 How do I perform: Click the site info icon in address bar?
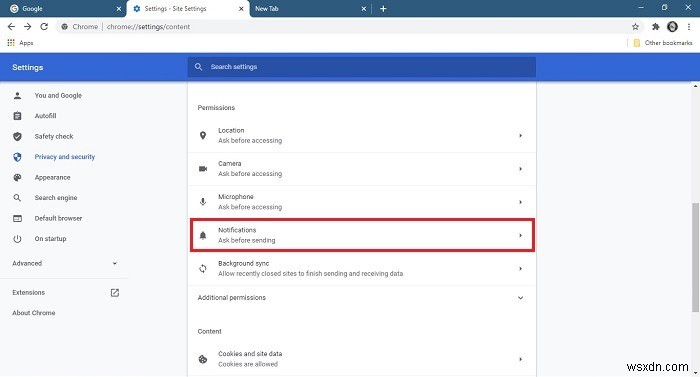pos(65,27)
